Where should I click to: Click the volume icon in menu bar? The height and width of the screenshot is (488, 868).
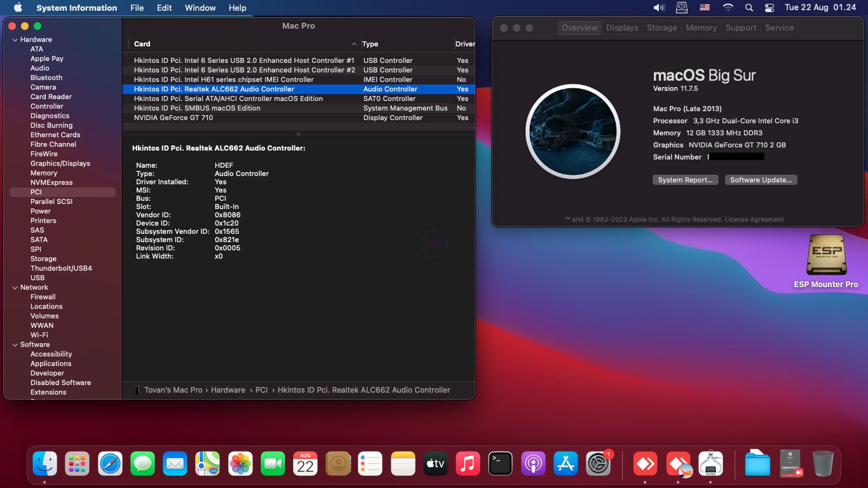(659, 8)
